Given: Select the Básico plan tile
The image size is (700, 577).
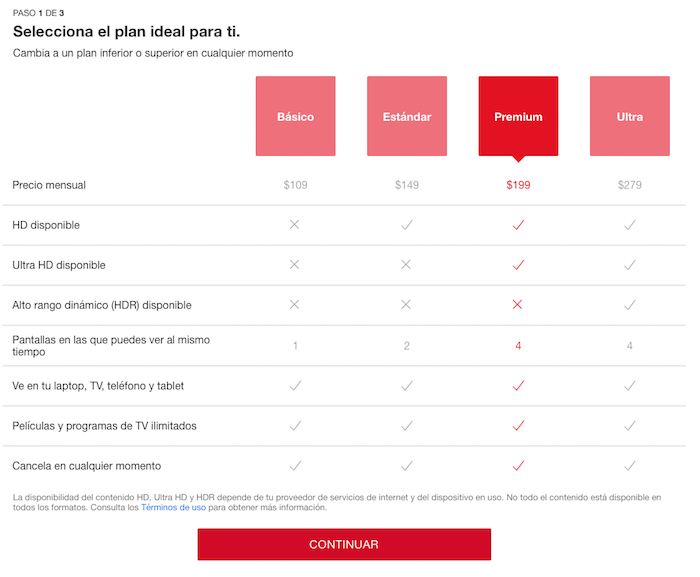Looking at the screenshot, I should click(295, 117).
